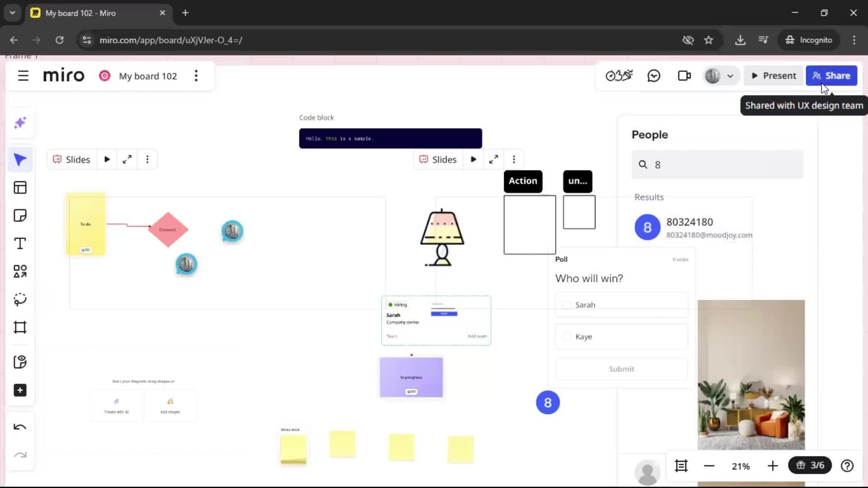Click the blue 8 avatar on canvas

click(548, 403)
